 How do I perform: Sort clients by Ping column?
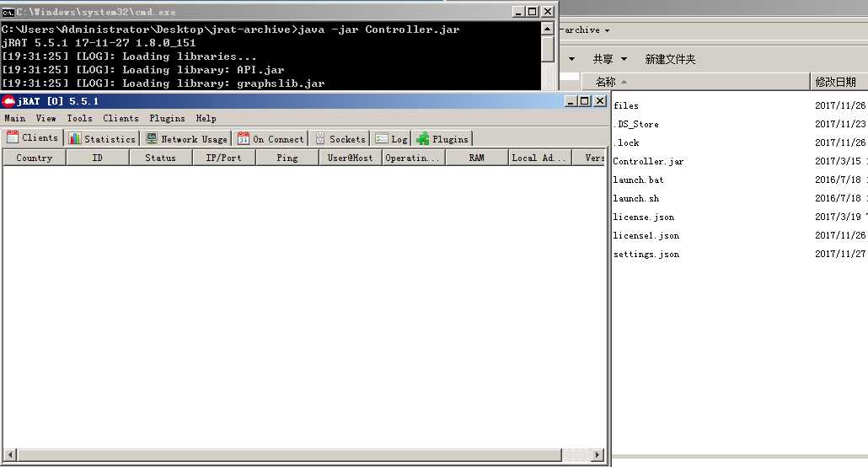click(x=287, y=158)
